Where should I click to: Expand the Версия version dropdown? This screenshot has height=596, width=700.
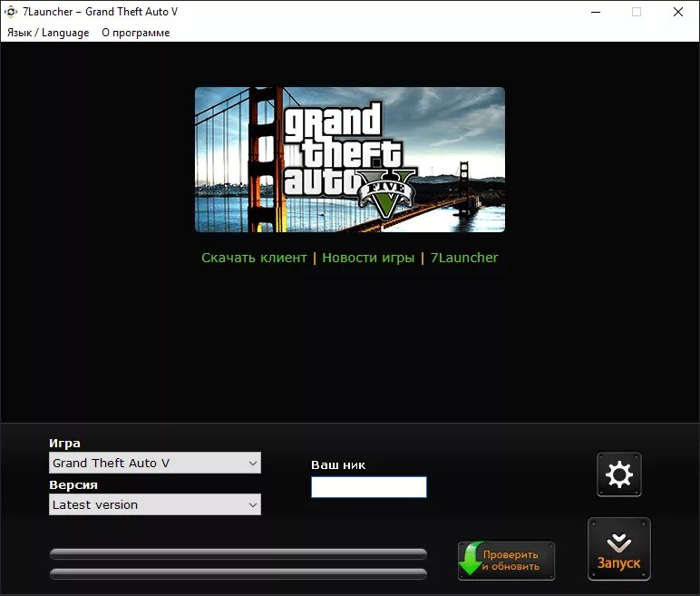tap(155, 504)
